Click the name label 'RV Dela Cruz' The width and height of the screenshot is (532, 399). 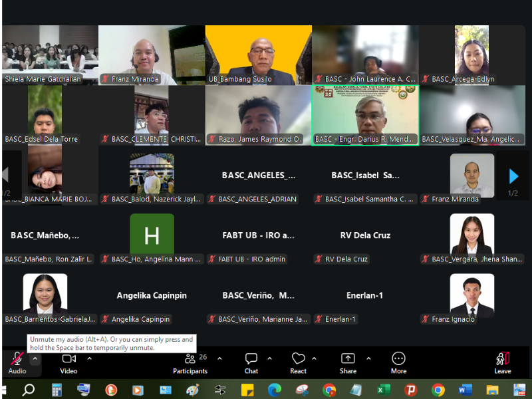tap(346, 259)
